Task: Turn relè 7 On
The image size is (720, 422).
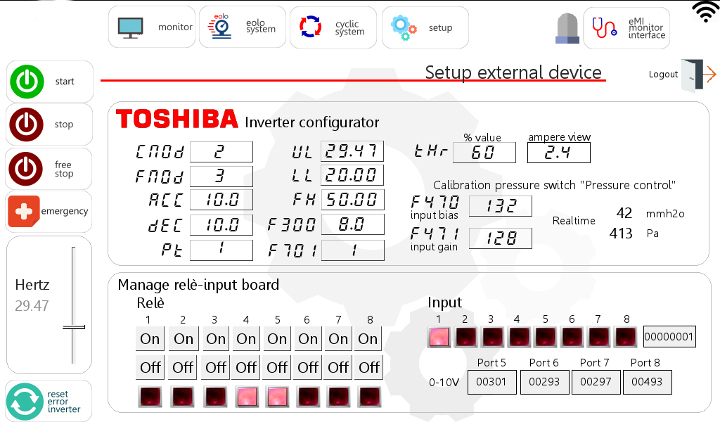Action: click(338, 339)
